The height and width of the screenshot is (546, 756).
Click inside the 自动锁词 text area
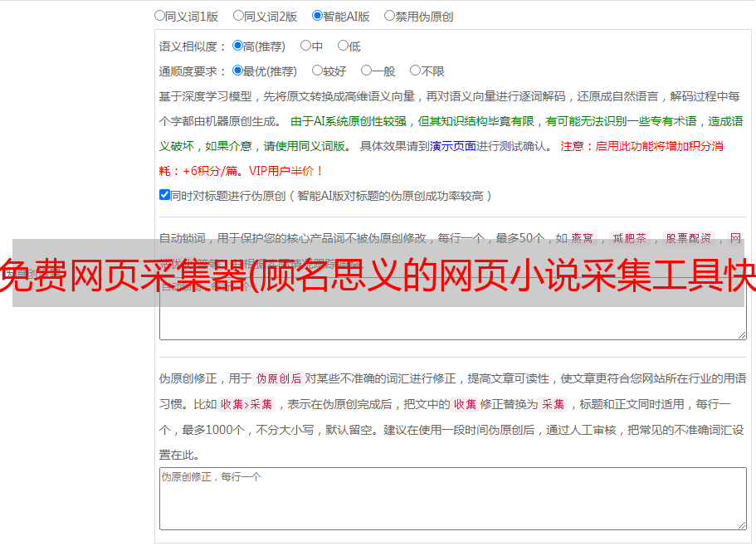click(453, 309)
